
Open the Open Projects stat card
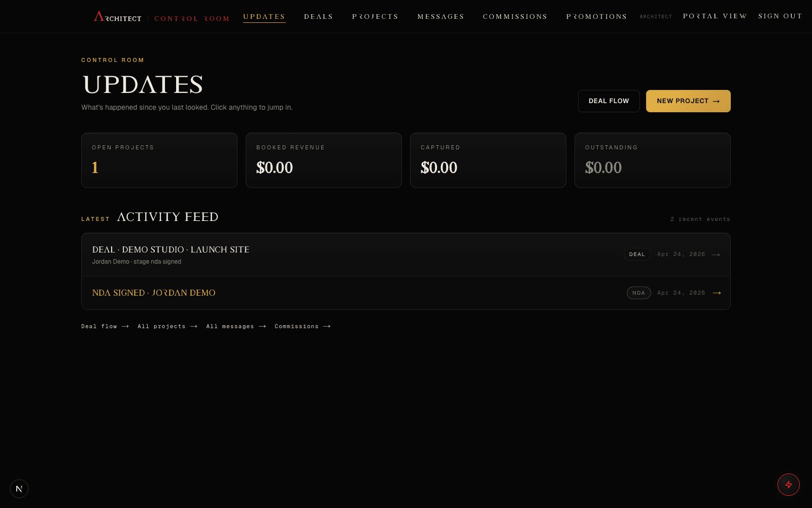pyautogui.click(x=159, y=161)
